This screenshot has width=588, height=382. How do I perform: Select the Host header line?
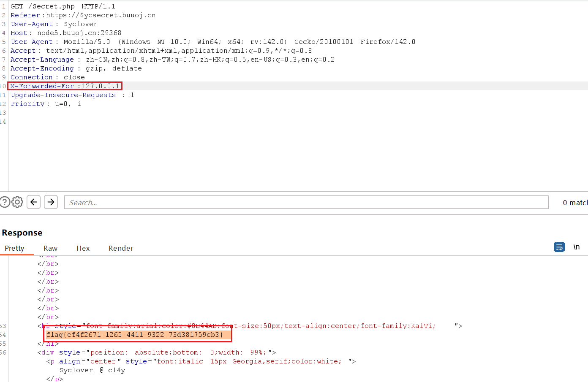66,33
